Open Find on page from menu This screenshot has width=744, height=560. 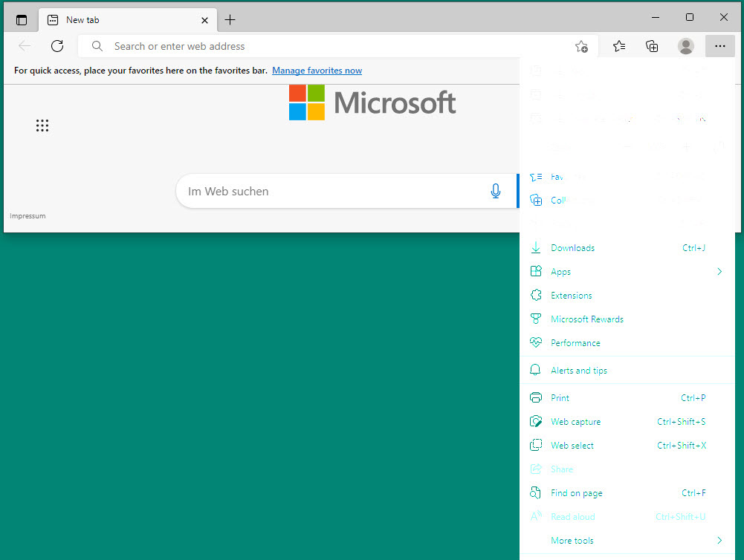627,492
